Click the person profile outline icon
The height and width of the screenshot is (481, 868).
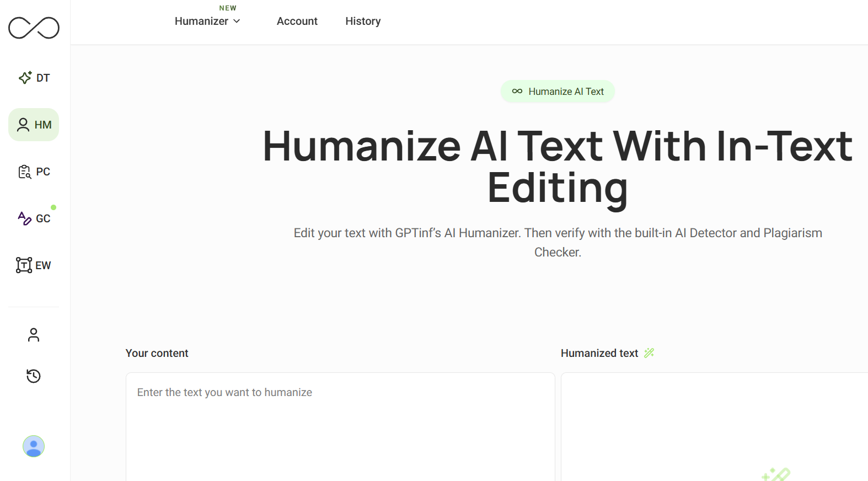pyautogui.click(x=34, y=335)
